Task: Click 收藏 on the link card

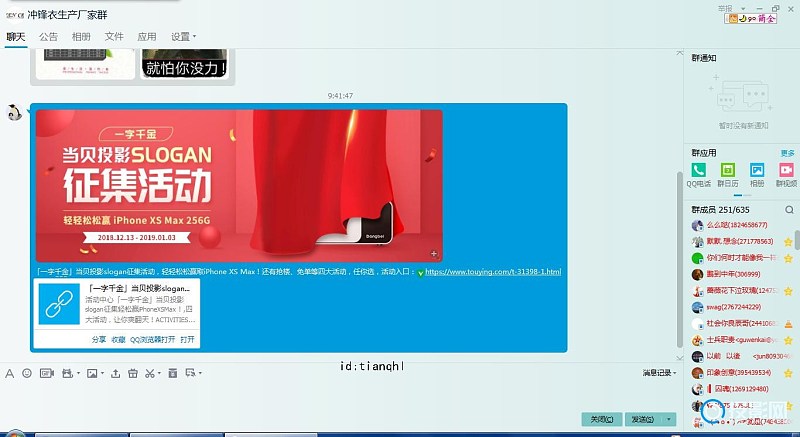Action: [118, 340]
